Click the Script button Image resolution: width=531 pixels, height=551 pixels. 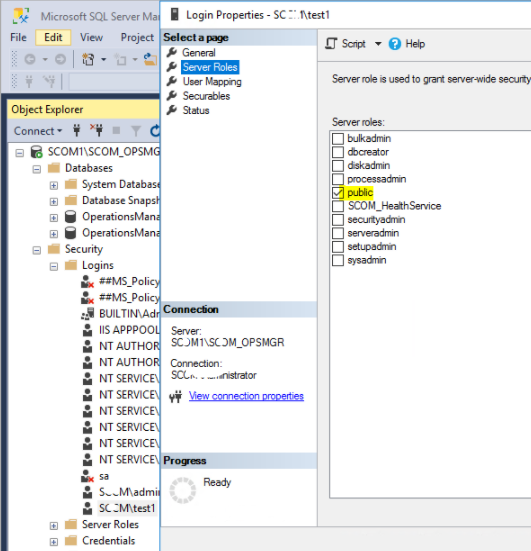(x=345, y=44)
